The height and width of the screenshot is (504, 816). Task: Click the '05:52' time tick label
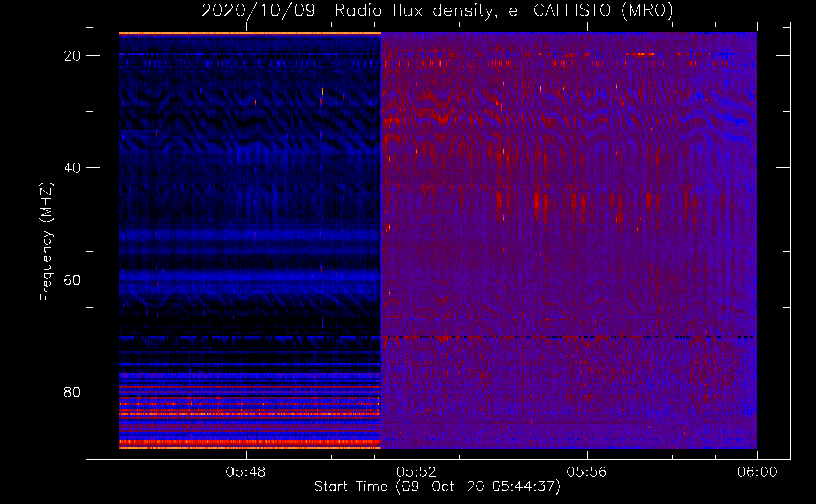[x=417, y=472]
